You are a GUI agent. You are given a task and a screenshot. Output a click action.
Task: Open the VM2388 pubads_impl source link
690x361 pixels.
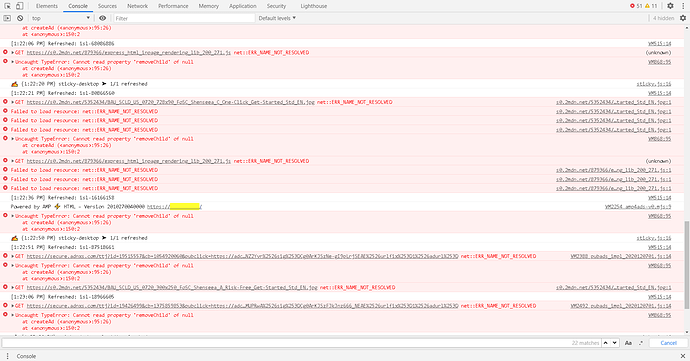pos(621,256)
